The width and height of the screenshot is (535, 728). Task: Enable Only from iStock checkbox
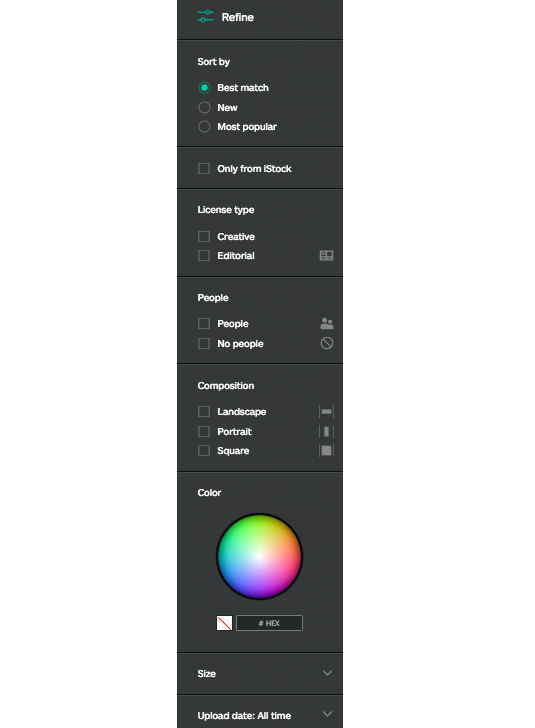point(204,169)
